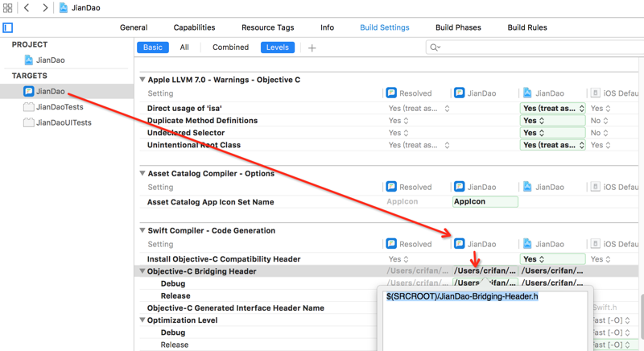644x351 pixels.
Task: Select JianDao project under PROJECT
Action: 44,60
